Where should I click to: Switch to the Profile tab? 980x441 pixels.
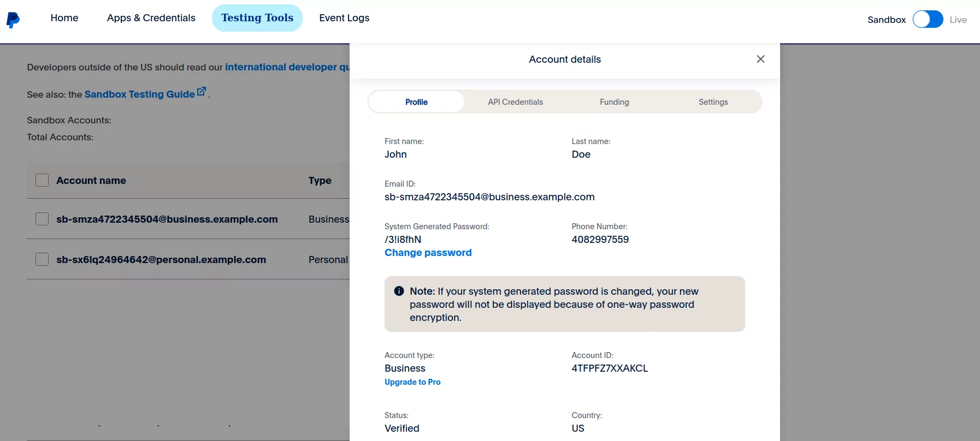click(x=416, y=102)
